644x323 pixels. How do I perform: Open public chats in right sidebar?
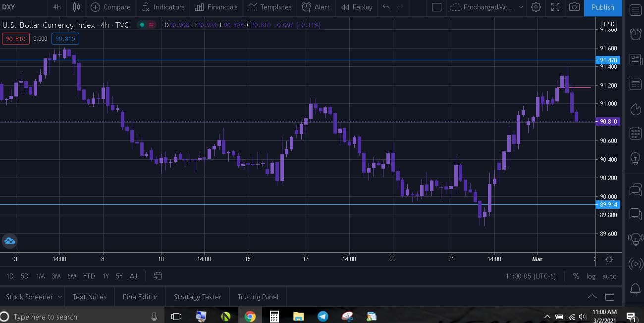tap(635, 190)
